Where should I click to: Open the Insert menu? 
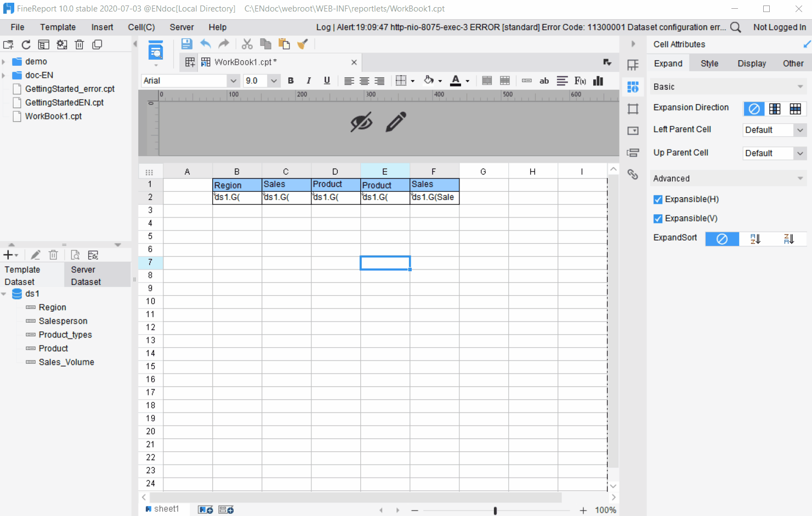click(x=102, y=27)
